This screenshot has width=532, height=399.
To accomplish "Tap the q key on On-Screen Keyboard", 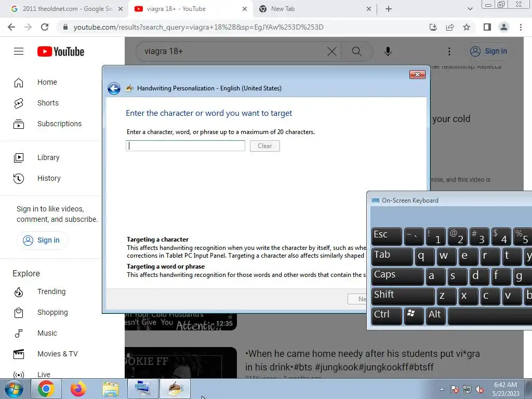I will (x=425, y=257).
